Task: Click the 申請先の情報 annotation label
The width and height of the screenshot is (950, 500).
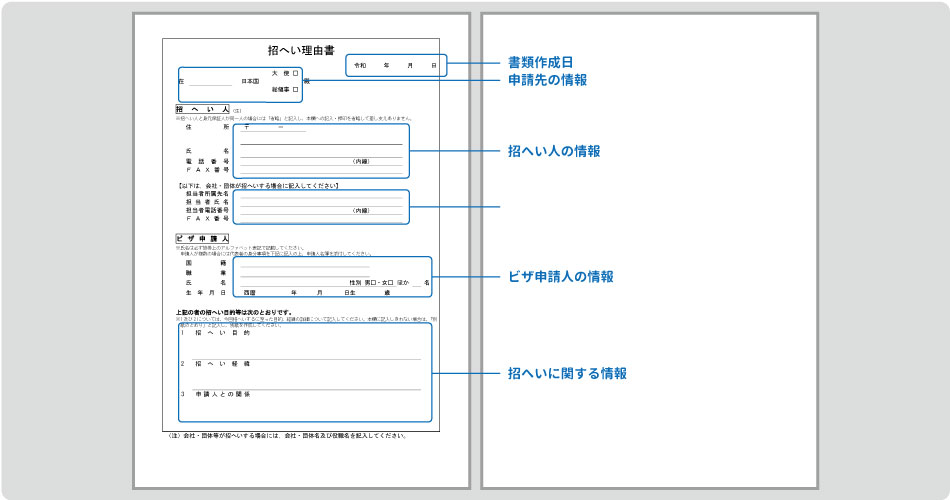Action: pos(547,80)
